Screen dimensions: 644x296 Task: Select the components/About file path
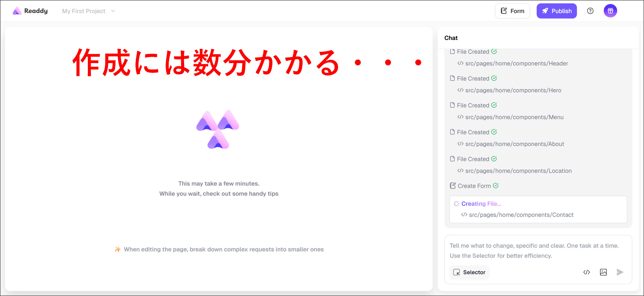514,144
